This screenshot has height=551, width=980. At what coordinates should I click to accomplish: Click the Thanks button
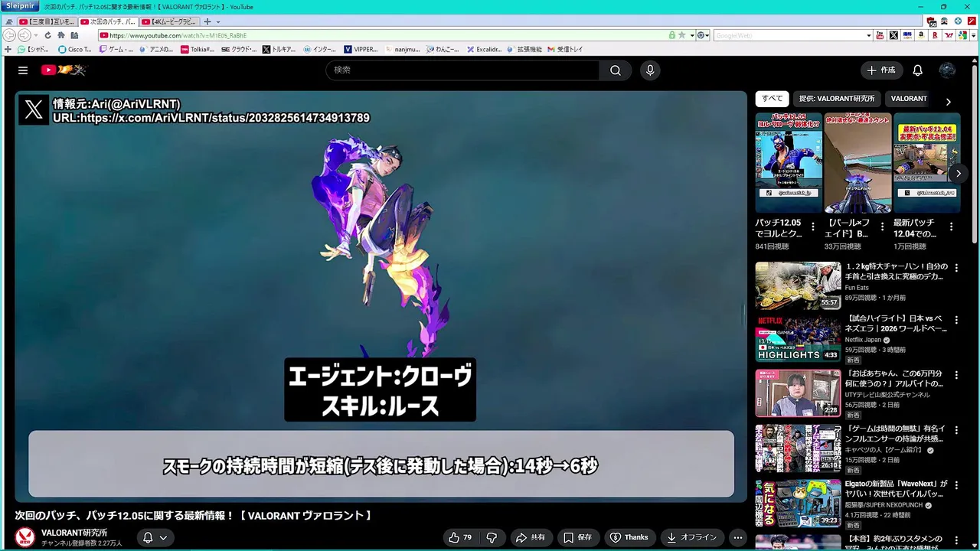pyautogui.click(x=629, y=537)
